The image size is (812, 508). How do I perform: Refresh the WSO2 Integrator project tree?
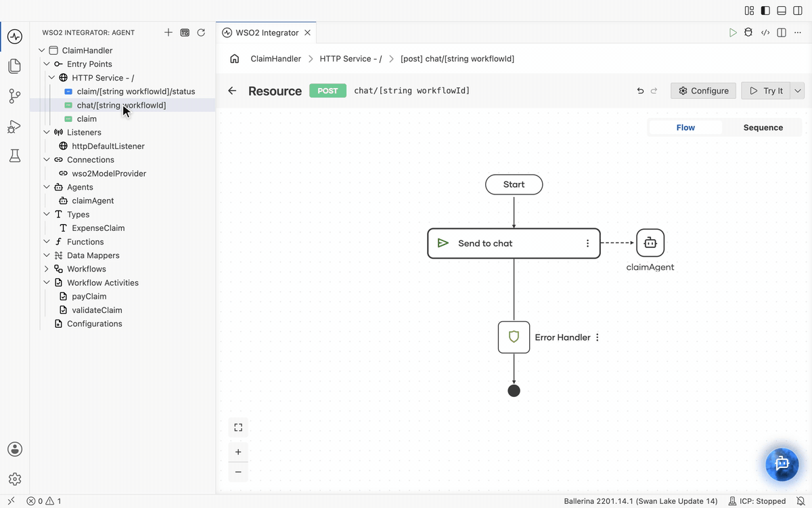(201, 33)
